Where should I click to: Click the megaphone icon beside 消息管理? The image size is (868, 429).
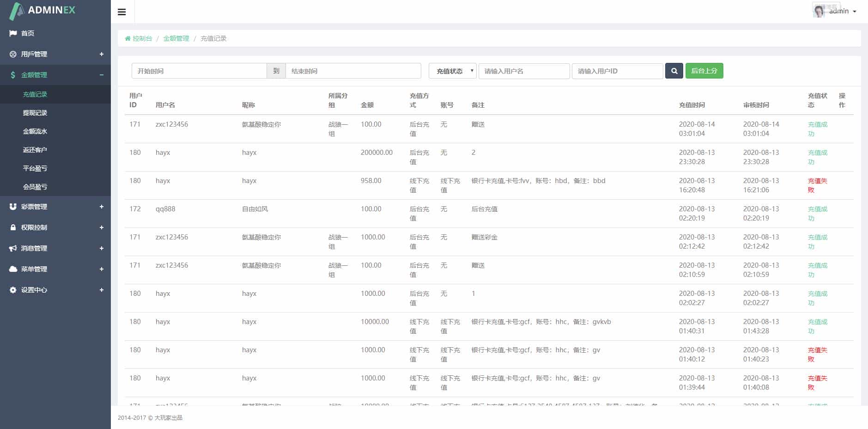13,248
